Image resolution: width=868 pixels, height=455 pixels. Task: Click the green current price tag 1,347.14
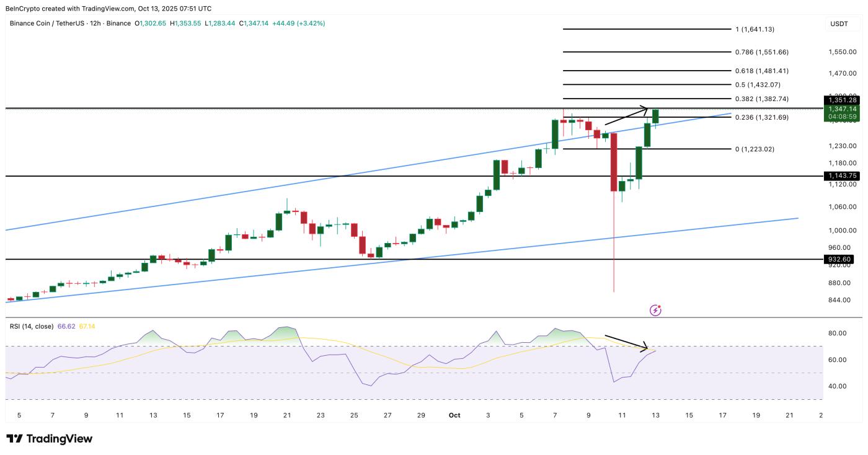[841, 108]
